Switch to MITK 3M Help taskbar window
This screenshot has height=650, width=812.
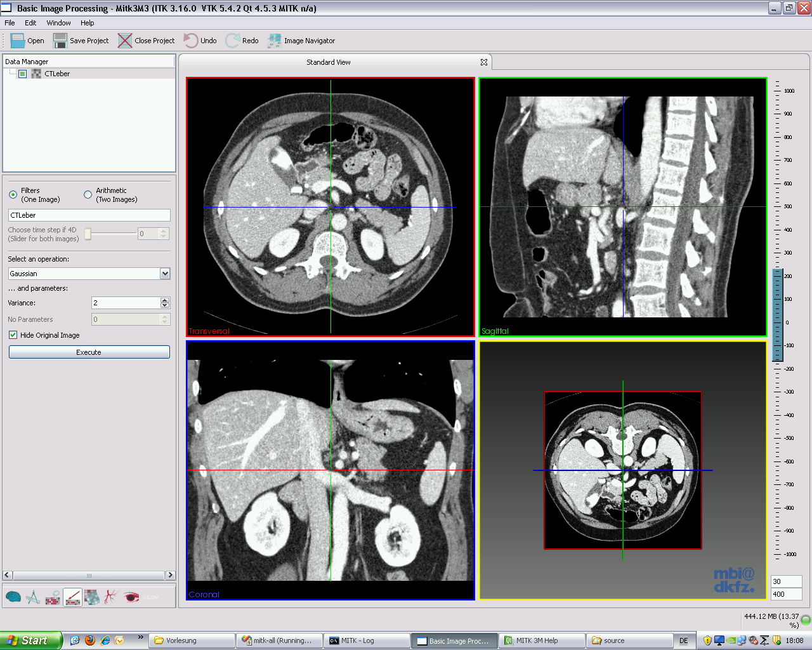click(542, 640)
